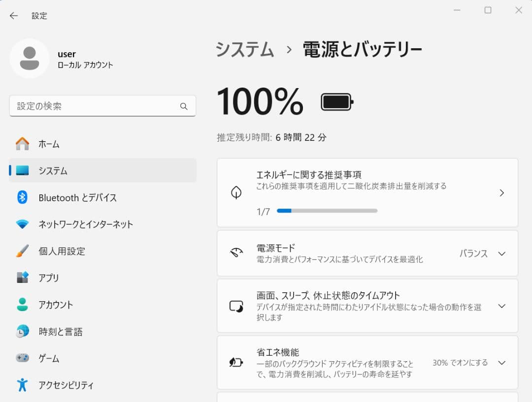The width and height of the screenshot is (532, 402).
Task: Click the battery icon next to 100%
Action: coord(336,101)
